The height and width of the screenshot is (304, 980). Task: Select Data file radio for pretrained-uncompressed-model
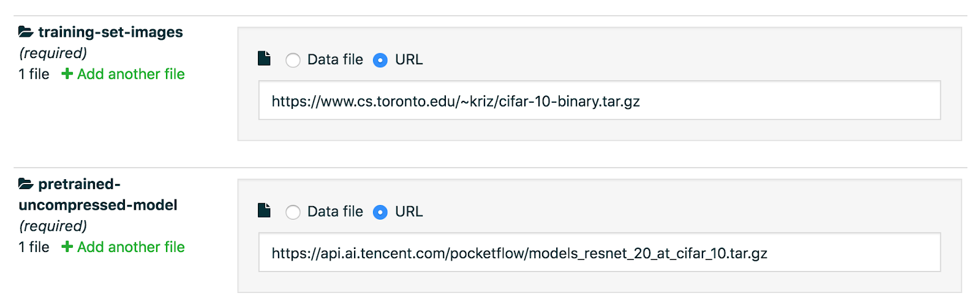pyautogui.click(x=293, y=212)
